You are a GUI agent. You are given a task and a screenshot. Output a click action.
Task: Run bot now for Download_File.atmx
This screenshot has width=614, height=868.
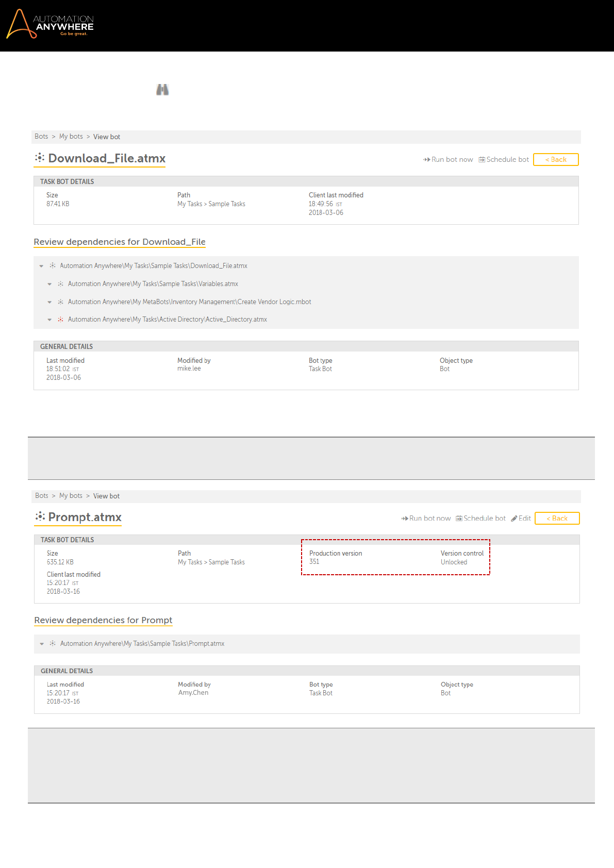tap(448, 160)
